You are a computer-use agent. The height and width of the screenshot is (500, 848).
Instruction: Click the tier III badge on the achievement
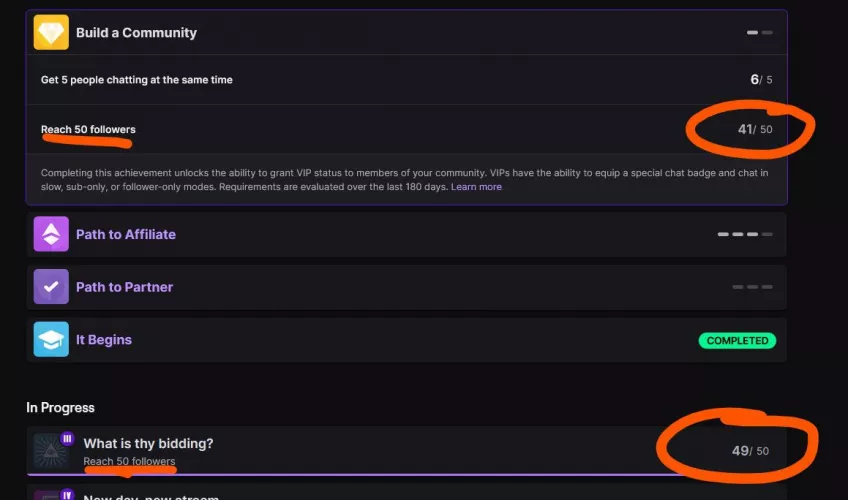67,438
